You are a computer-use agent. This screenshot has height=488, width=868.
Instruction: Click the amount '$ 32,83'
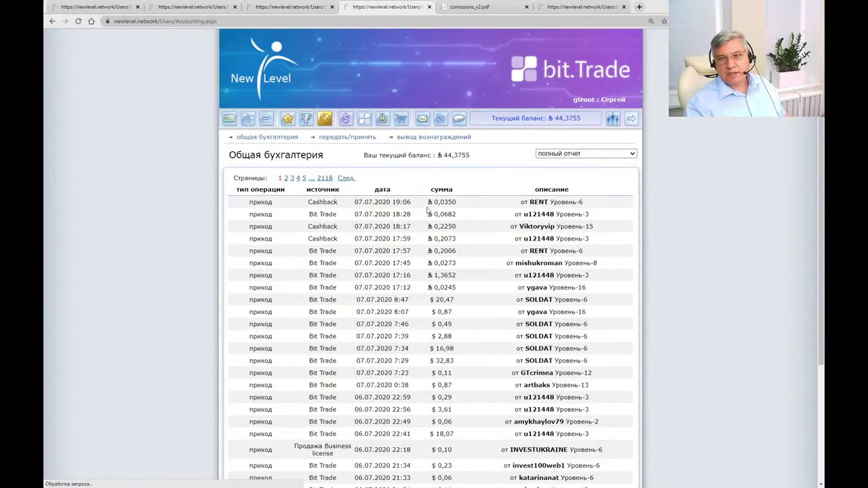click(441, 361)
